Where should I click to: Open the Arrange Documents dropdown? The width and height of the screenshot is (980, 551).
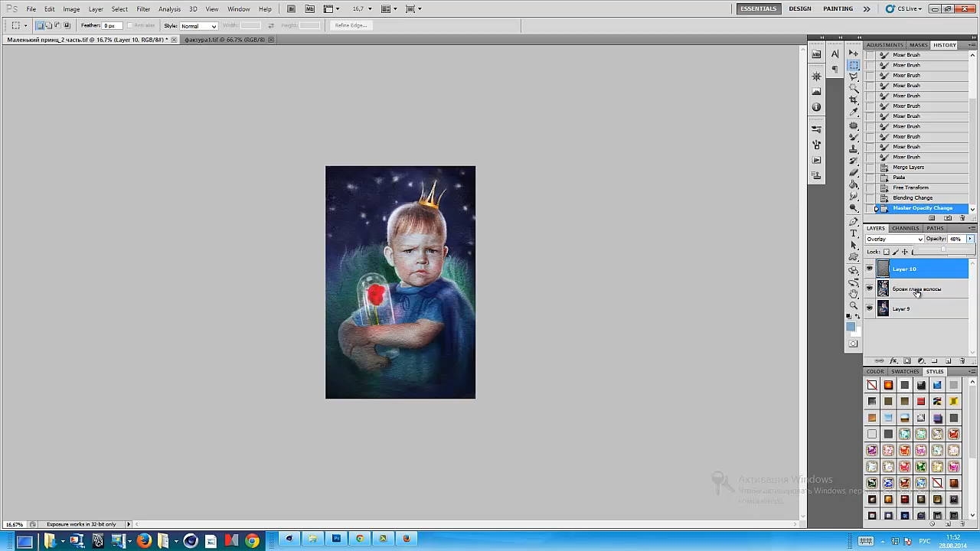[x=387, y=9]
